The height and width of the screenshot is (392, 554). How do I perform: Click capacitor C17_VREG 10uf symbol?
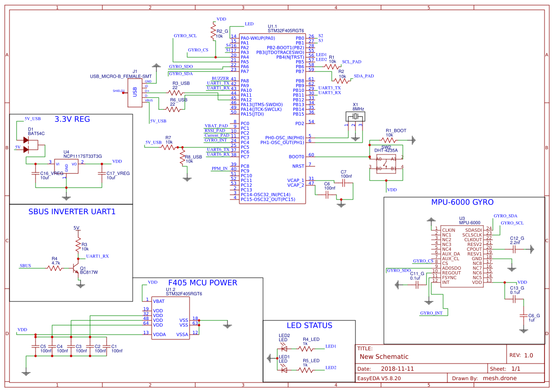(102, 173)
